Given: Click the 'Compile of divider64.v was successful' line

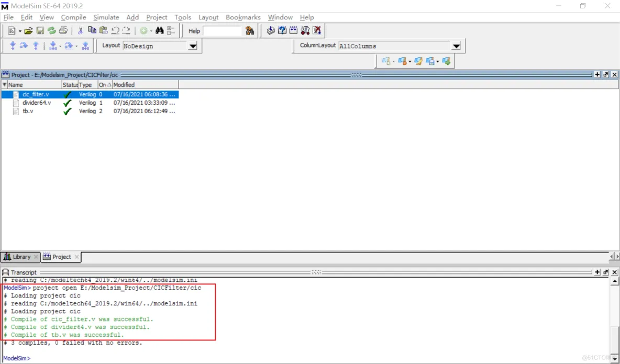Looking at the screenshot, I should point(77,327).
